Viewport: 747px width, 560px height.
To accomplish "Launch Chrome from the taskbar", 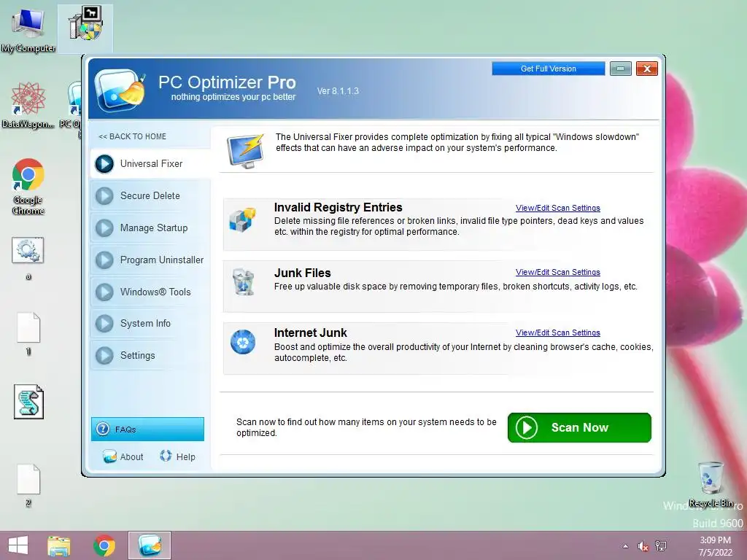I will point(104,545).
